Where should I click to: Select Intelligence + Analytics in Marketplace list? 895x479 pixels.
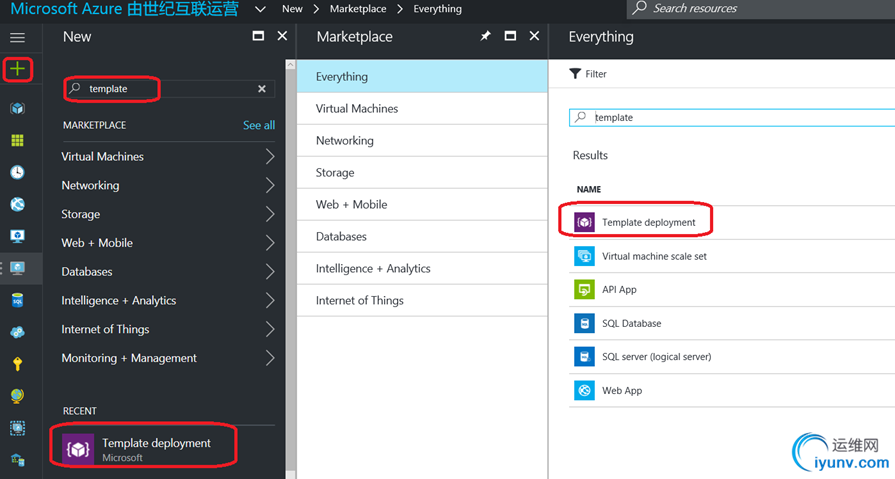point(422,268)
